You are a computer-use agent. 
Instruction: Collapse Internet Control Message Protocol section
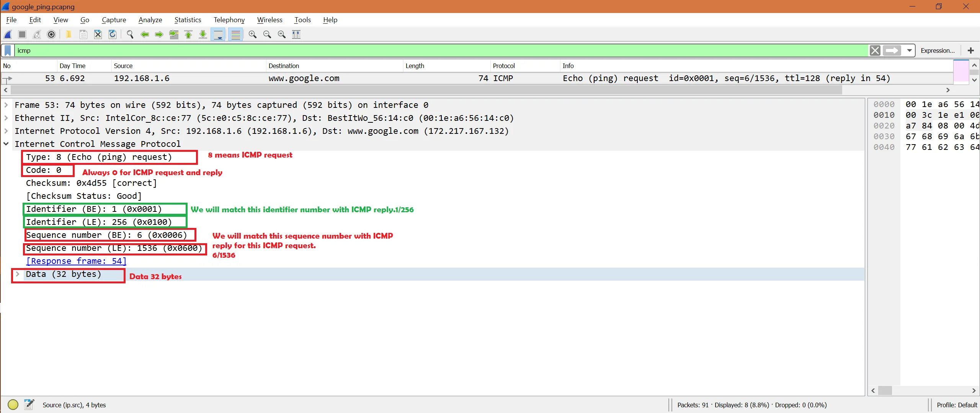coord(6,144)
